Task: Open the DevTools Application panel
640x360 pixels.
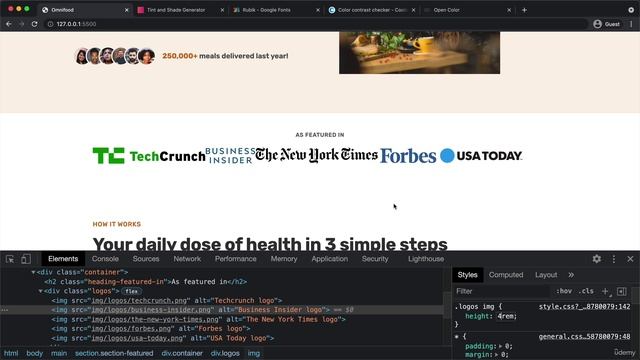Action: click(x=329, y=259)
